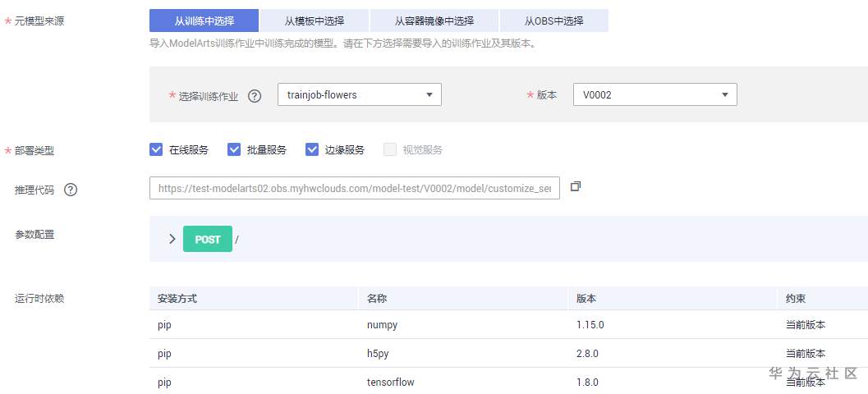Click the 当前版本 constraint in numpy row
The image size is (868, 394).
(x=806, y=325)
